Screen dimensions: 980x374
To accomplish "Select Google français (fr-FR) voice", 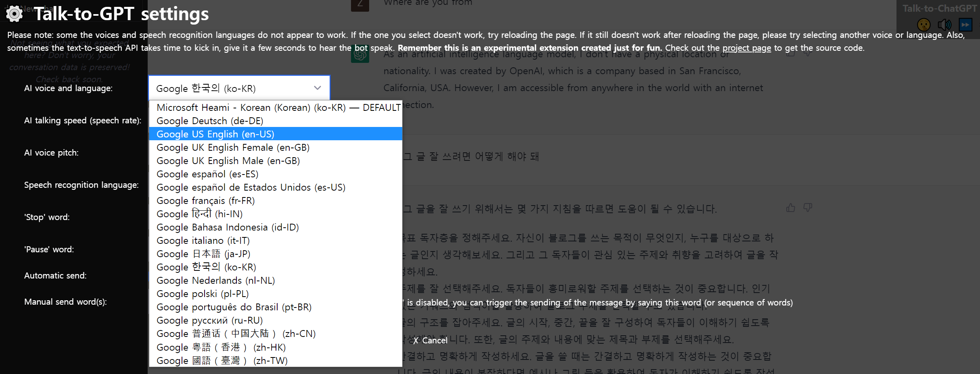I will [x=276, y=201].
